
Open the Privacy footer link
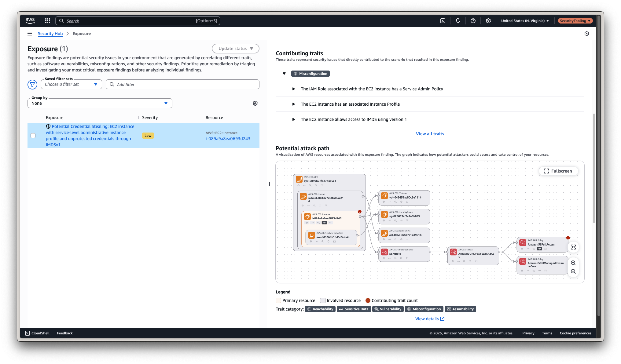[528, 333]
